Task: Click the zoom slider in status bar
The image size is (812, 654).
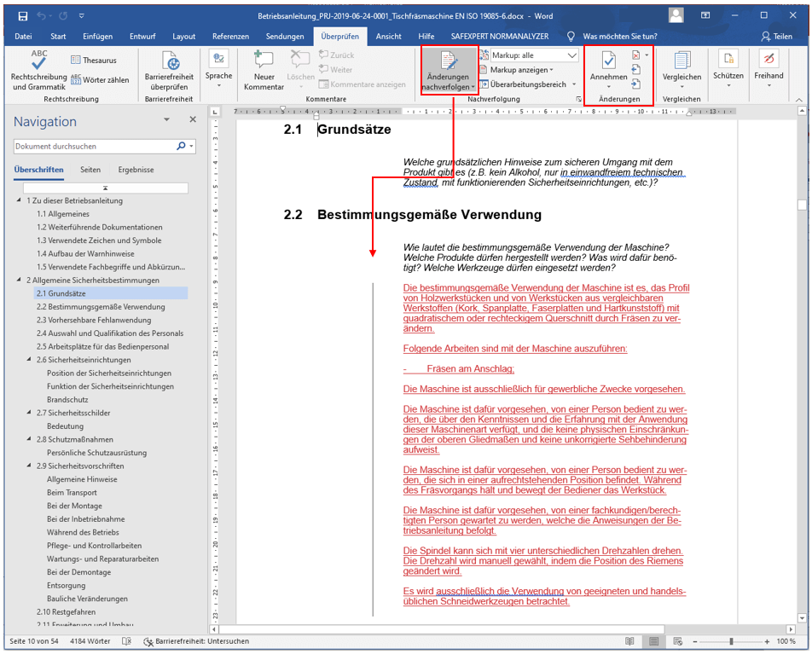Action: pos(731,641)
